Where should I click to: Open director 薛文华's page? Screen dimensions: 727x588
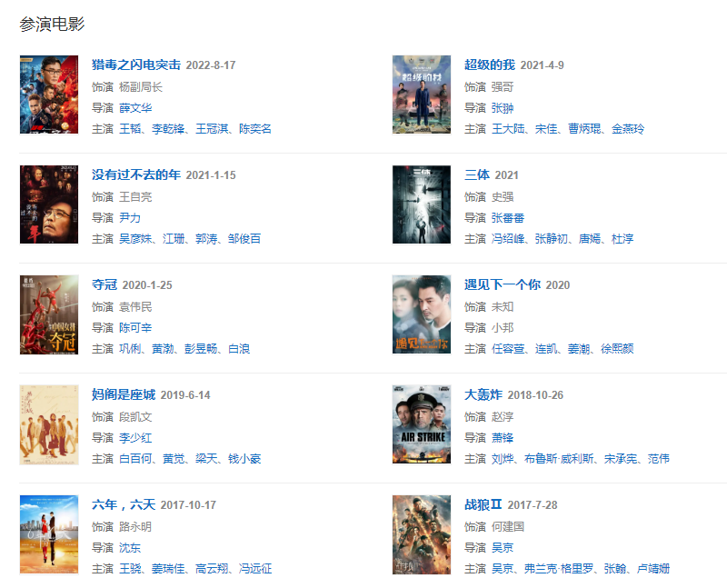click(135, 108)
